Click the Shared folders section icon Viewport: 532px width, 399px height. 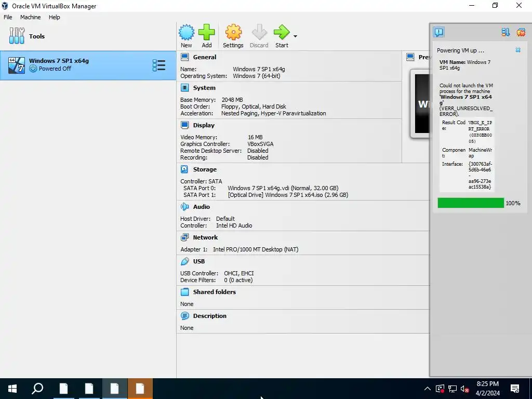click(x=184, y=292)
